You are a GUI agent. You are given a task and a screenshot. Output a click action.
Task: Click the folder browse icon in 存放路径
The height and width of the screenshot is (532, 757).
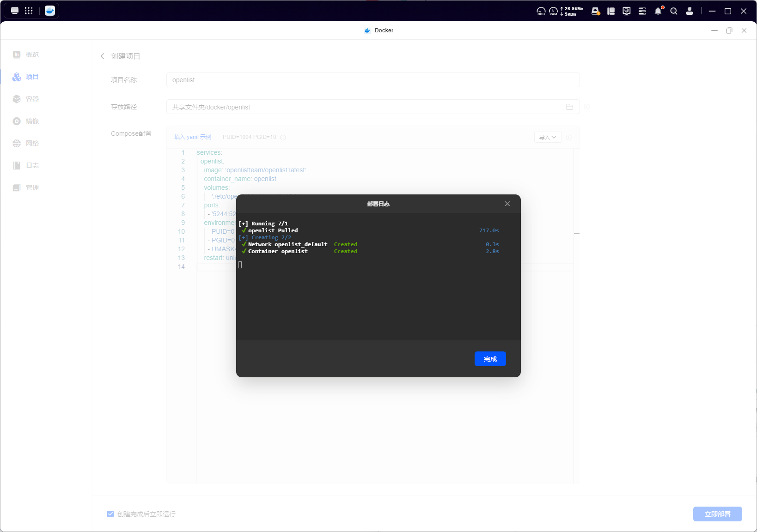569,107
